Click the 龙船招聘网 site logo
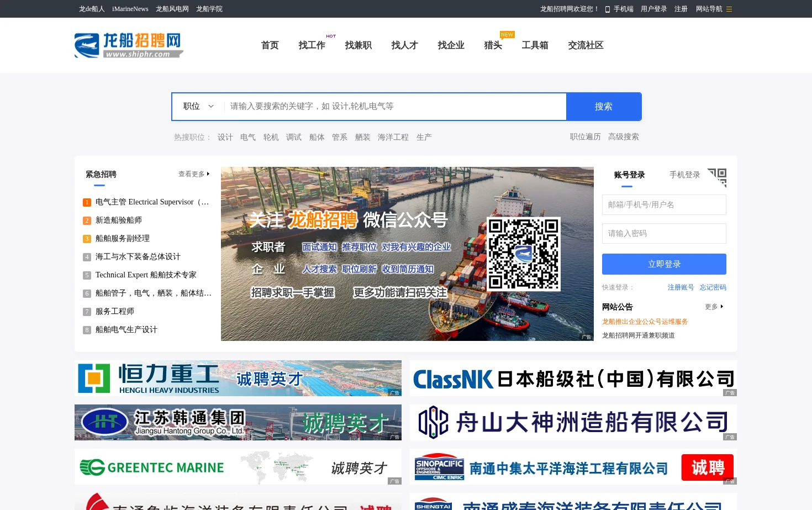Image resolution: width=812 pixels, height=510 pixels. point(129,45)
